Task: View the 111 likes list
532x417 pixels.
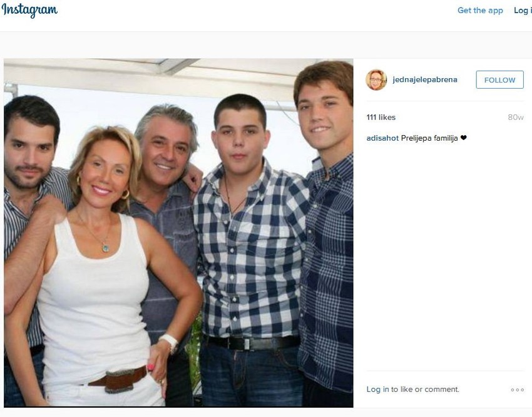Action: [x=381, y=118]
